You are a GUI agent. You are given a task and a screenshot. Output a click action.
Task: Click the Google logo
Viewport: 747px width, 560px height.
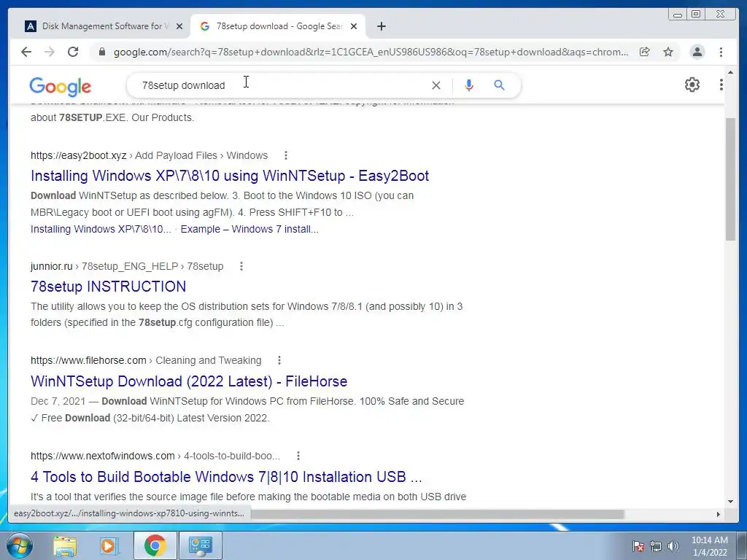pyautogui.click(x=60, y=86)
